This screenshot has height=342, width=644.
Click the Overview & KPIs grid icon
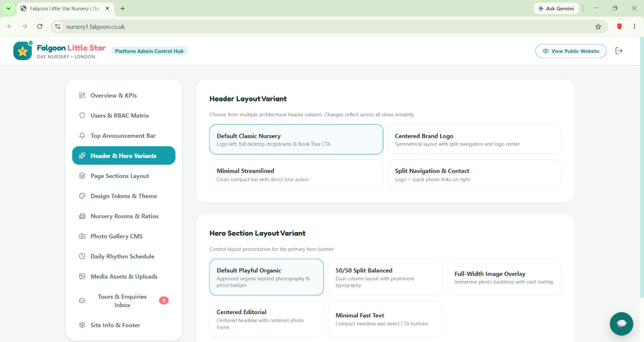(82, 95)
